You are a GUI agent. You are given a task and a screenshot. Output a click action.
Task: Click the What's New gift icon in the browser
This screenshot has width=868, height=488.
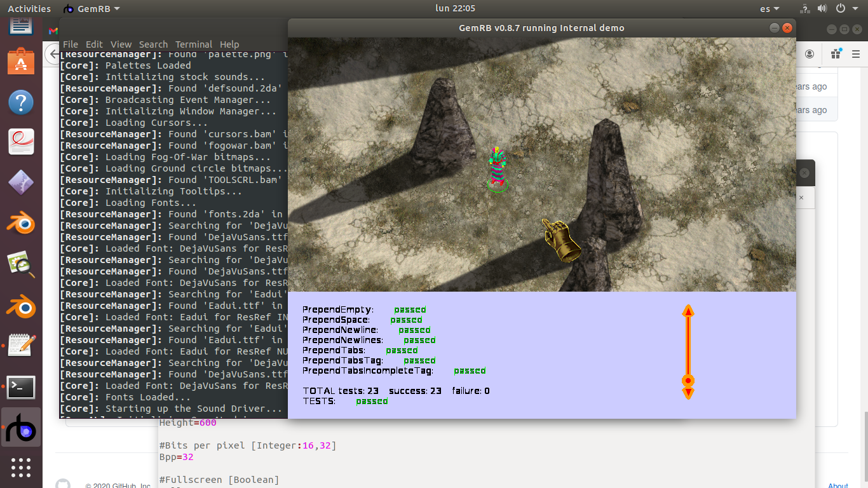836,54
